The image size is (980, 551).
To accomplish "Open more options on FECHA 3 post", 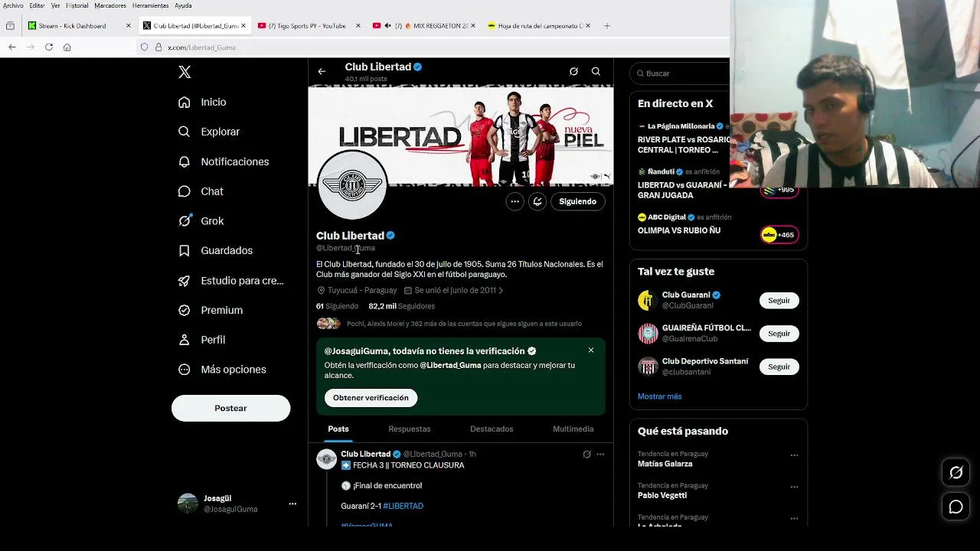I will 600,454.
